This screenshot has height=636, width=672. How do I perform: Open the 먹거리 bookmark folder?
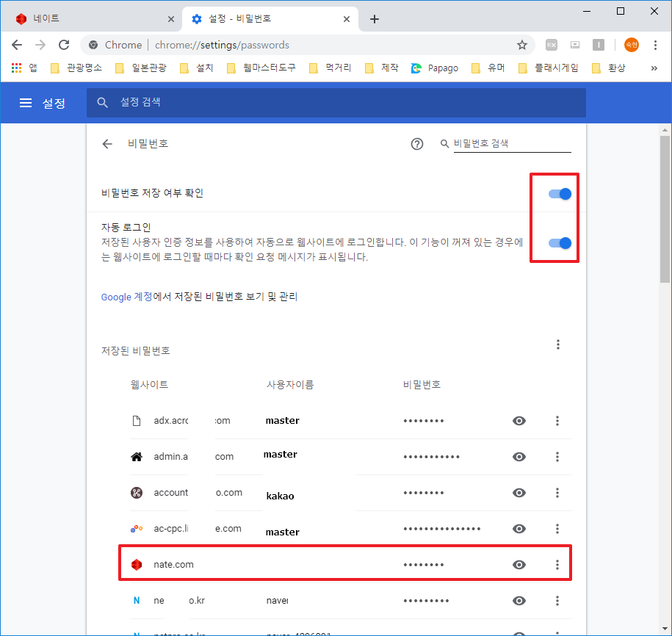pos(330,68)
